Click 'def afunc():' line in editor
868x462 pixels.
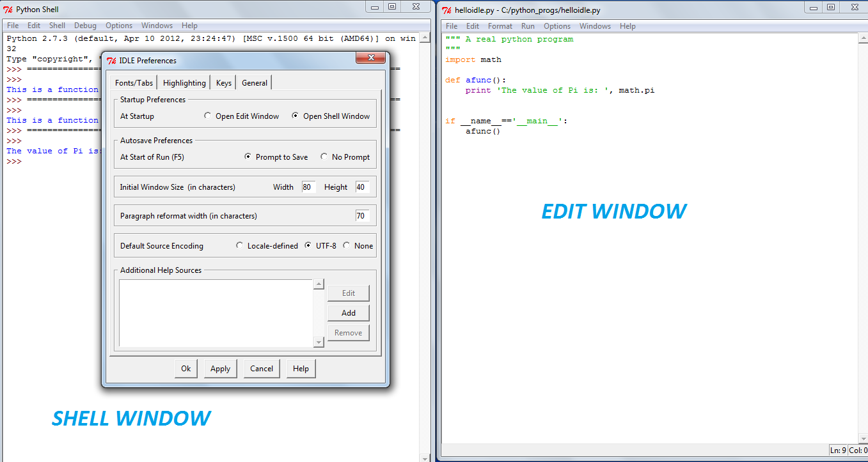tap(475, 80)
